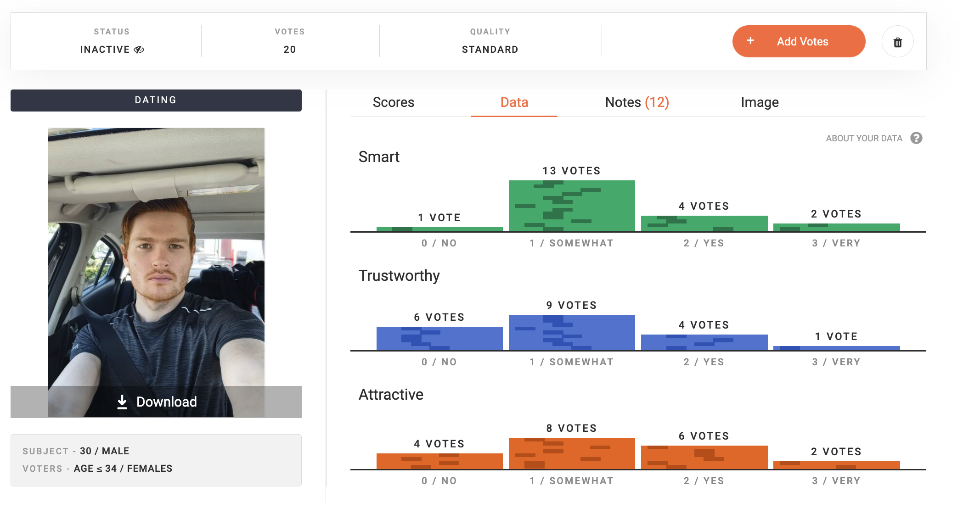Viewport: 980px width, 508px height.
Task: Click the green 13 votes Smart bar
Action: coord(572,206)
